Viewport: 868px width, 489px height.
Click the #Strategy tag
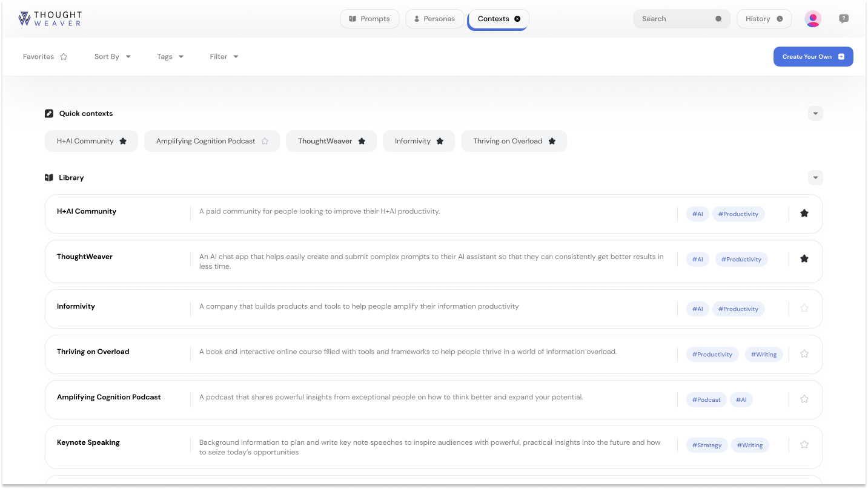point(707,445)
